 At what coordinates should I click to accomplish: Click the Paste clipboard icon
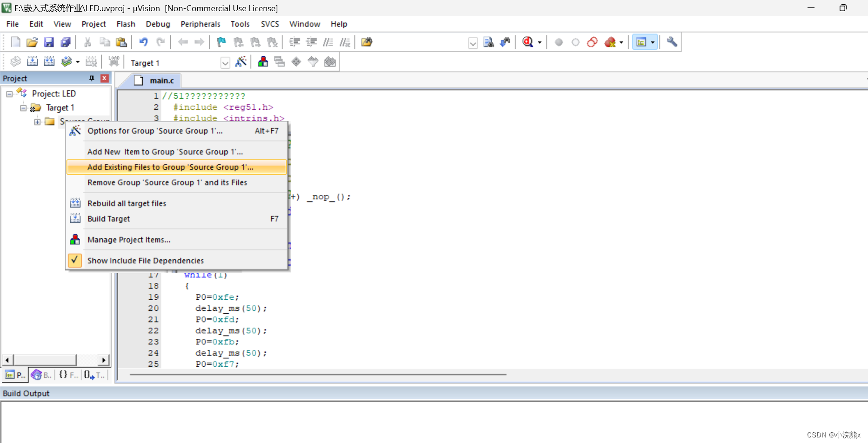point(121,42)
